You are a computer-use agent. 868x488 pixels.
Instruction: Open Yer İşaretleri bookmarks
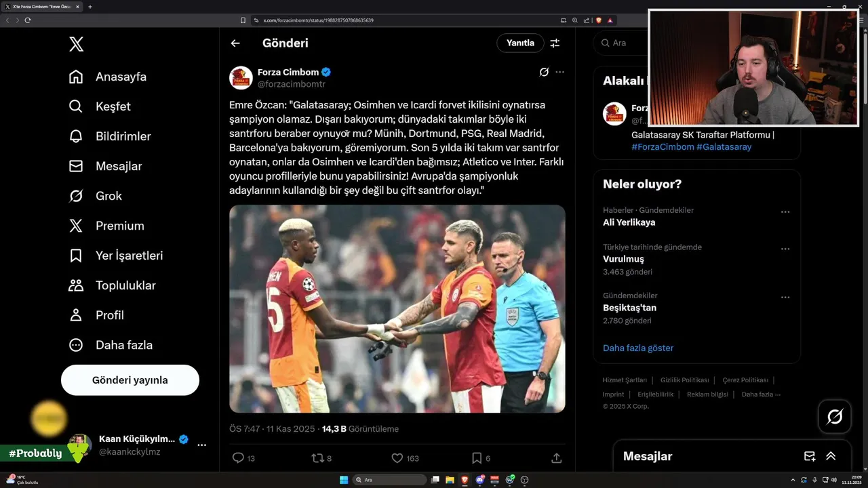116,256
